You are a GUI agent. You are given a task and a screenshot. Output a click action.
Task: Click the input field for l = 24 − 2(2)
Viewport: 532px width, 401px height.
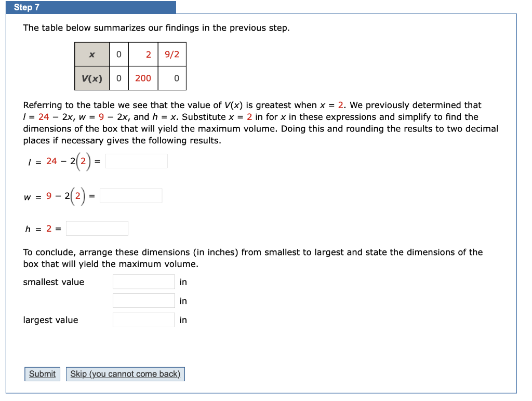[136, 161]
